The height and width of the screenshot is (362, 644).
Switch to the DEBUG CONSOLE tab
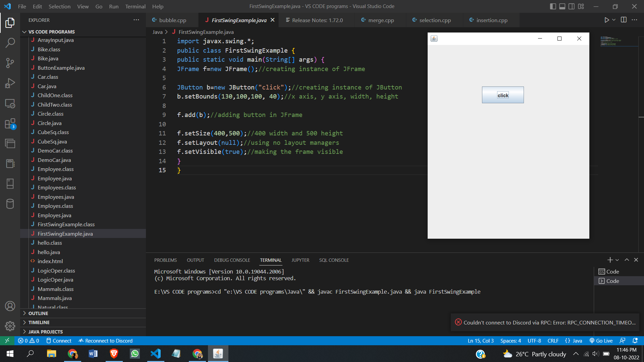coord(232,260)
